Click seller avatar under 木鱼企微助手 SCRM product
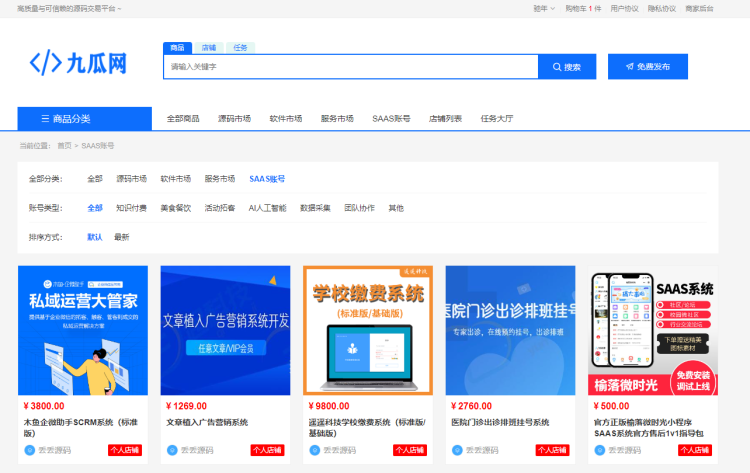Viewport: 750px width, 473px height. click(x=28, y=450)
